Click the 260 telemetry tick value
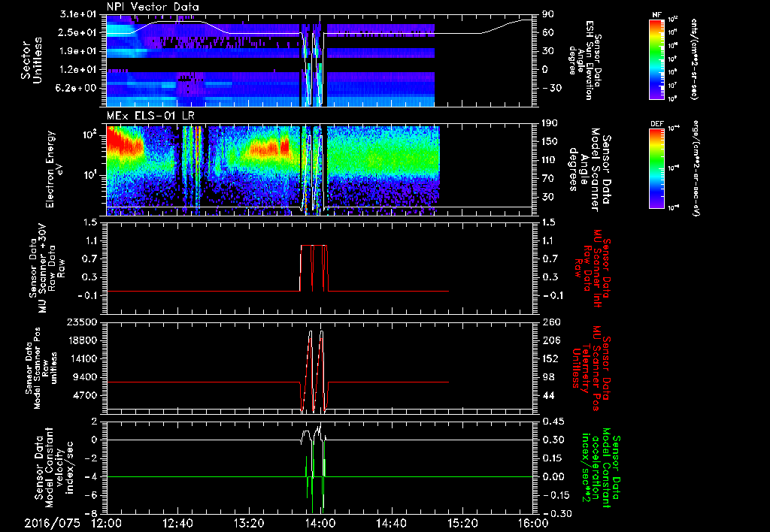The width and height of the screenshot is (770, 532). pos(551,322)
